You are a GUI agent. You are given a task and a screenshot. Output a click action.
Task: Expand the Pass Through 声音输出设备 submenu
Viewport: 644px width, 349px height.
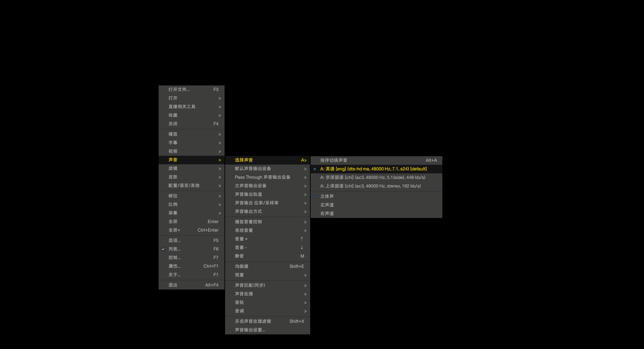click(263, 177)
